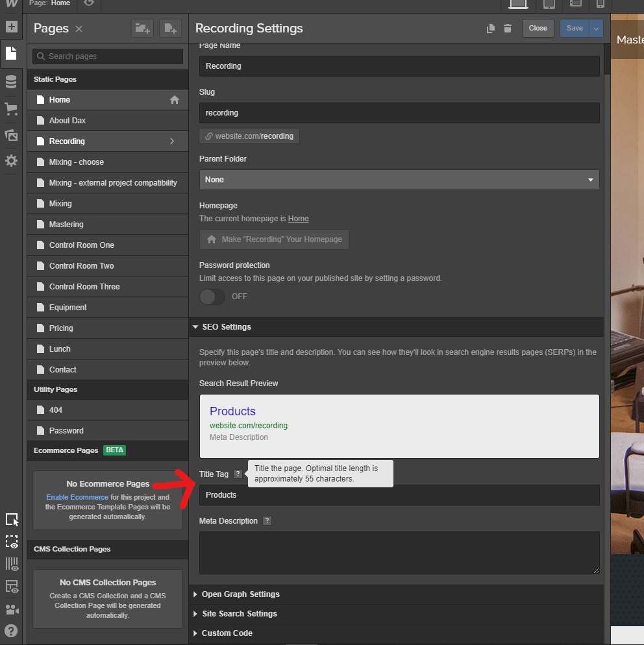The image size is (644, 645).
Task: Click the duplicate page icon in Recording Settings
Action: [x=491, y=29]
